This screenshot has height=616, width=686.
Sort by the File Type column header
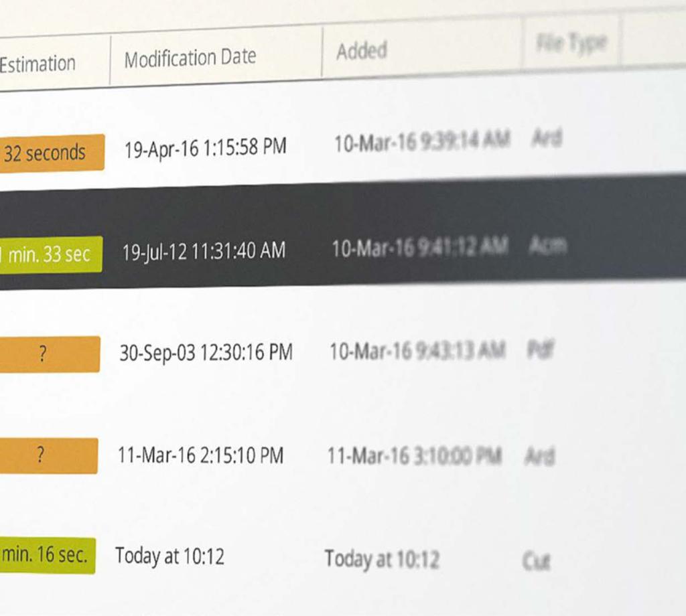pyautogui.click(x=572, y=43)
